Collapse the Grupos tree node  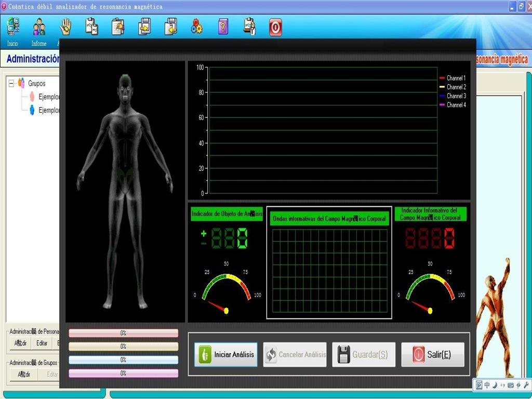click(11, 83)
